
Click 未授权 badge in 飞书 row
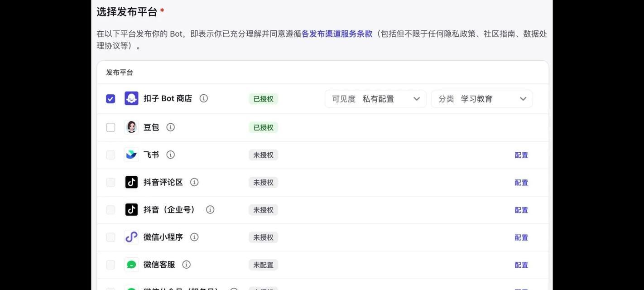point(263,155)
